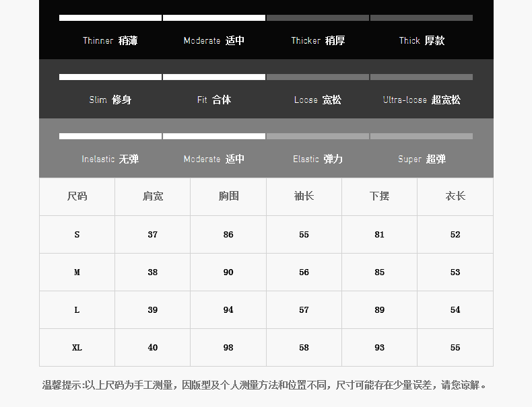Image resolution: width=532 pixels, height=407 pixels.
Task: Click the white bar segment above 'Thinner'
Action: click(x=110, y=17)
